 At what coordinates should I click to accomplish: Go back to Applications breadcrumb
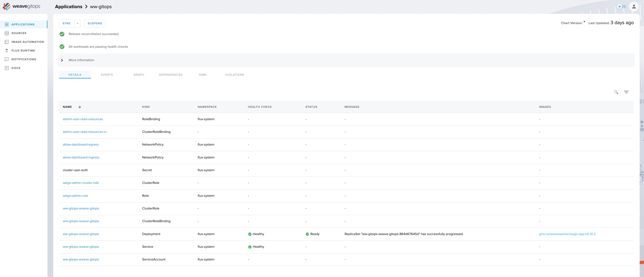(69, 7)
